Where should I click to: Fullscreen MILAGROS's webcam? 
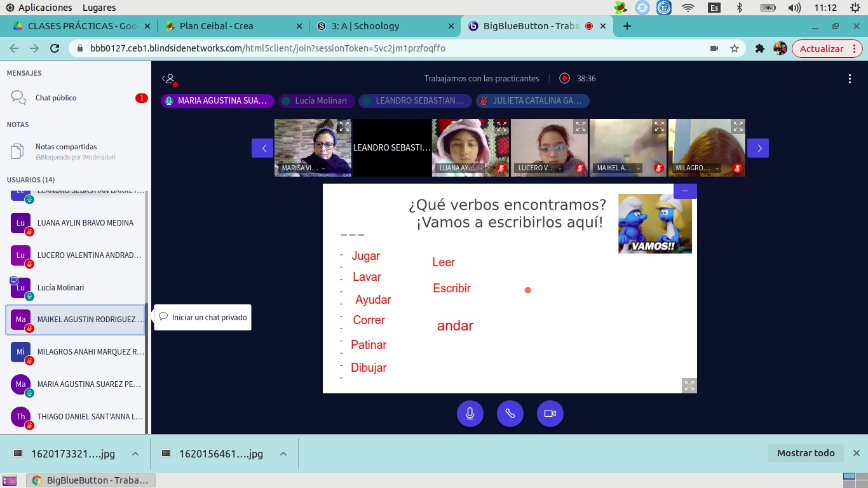click(x=738, y=126)
